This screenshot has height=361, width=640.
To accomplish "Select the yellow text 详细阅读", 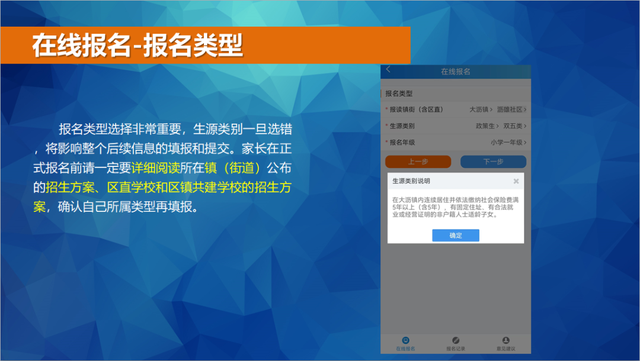I will click(156, 168).
